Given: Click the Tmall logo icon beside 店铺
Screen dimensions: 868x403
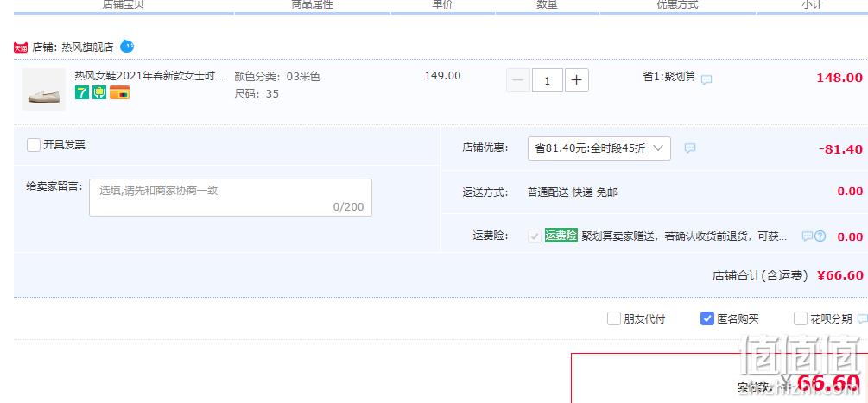Looking at the screenshot, I should pyautogui.click(x=21, y=47).
